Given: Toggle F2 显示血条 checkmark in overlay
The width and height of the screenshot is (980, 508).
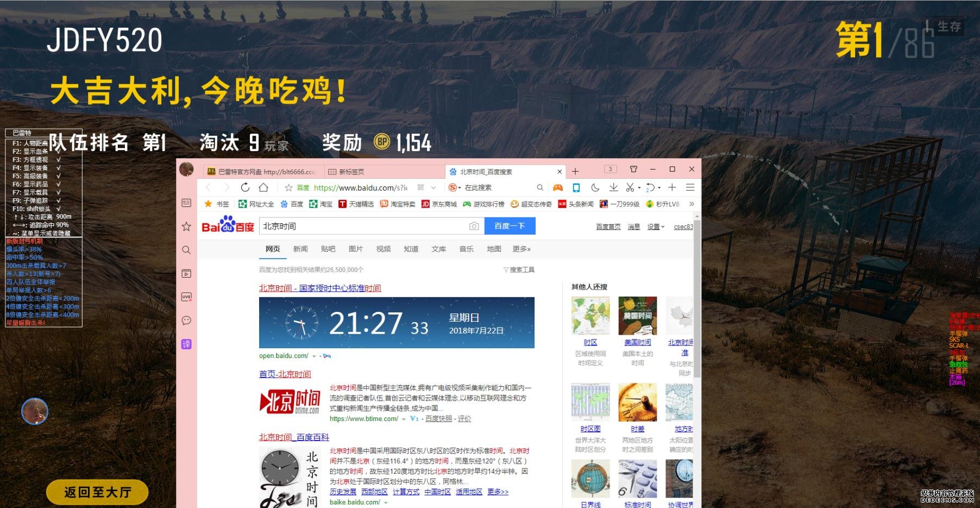Looking at the screenshot, I should click(x=59, y=152).
